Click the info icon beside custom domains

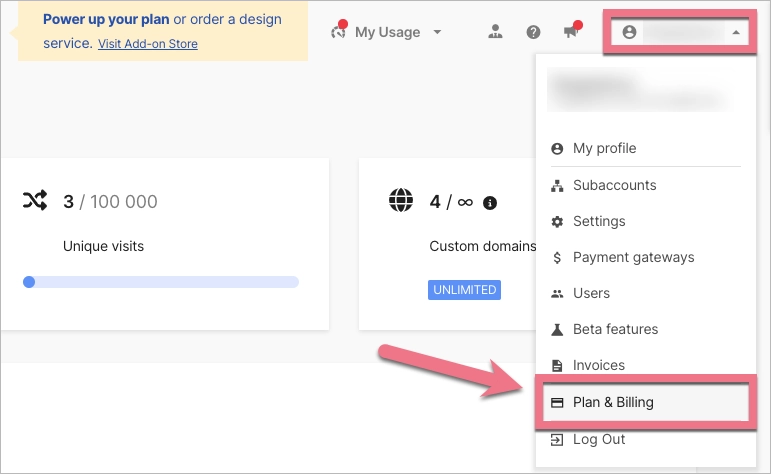pyautogui.click(x=490, y=203)
